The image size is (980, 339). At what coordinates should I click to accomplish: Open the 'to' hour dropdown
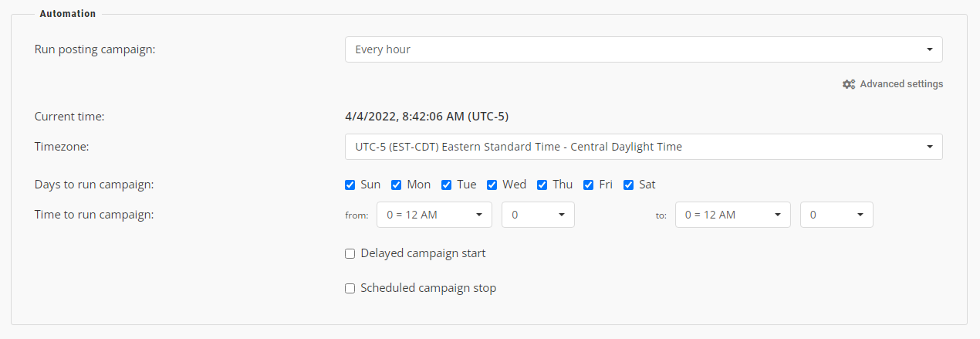[x=732, y=215]
